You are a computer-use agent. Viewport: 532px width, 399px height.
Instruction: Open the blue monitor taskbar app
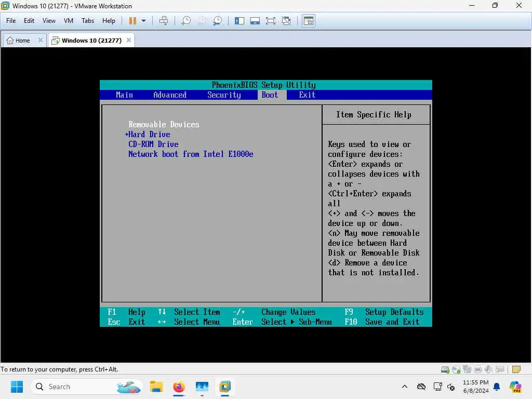(x=202, y=387)
